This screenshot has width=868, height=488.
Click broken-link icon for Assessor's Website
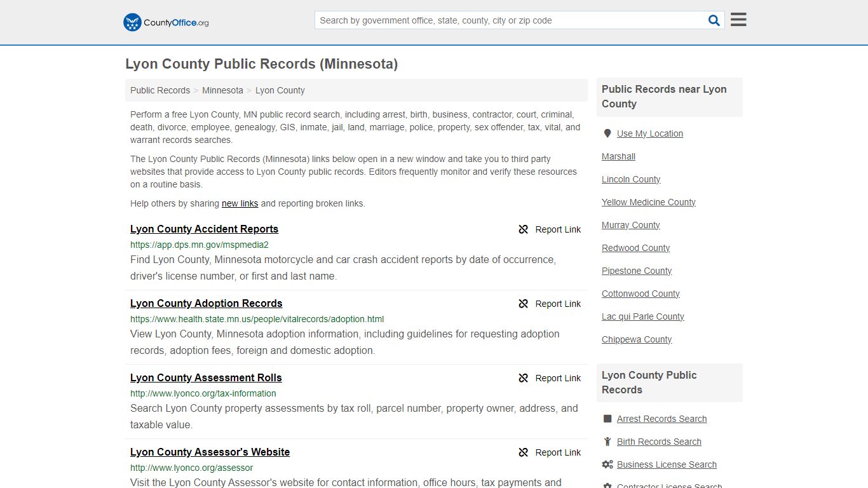(x=524, y=452)
